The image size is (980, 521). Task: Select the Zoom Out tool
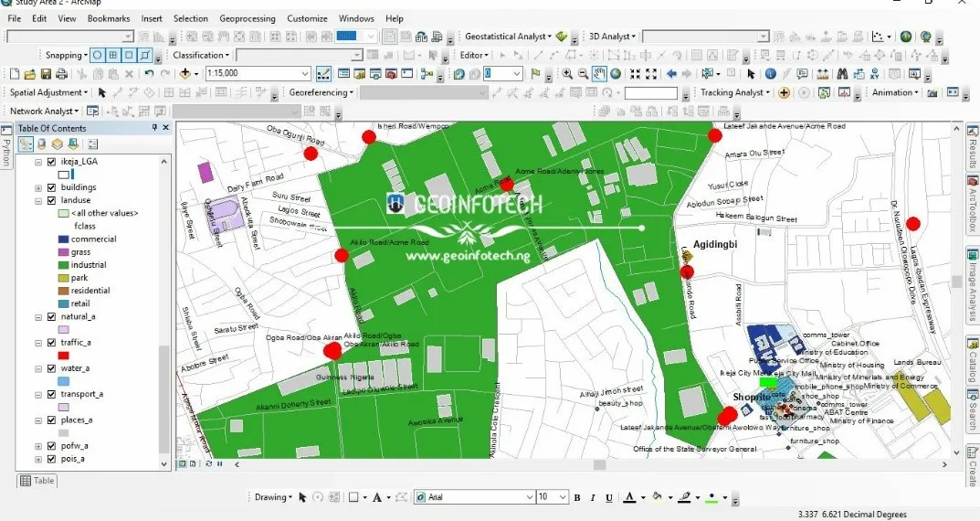[x=583, y=74]
